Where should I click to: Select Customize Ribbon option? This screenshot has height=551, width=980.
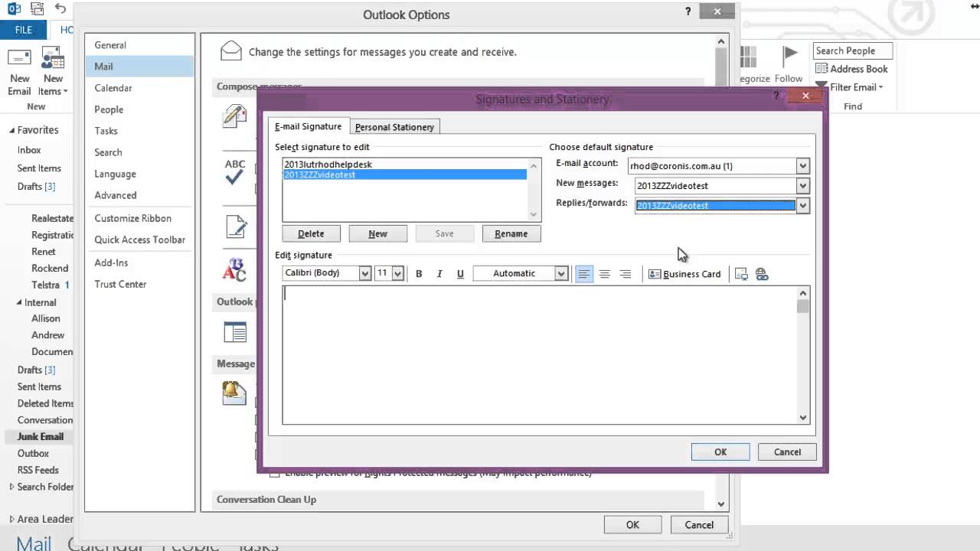[x=140, y=218]
